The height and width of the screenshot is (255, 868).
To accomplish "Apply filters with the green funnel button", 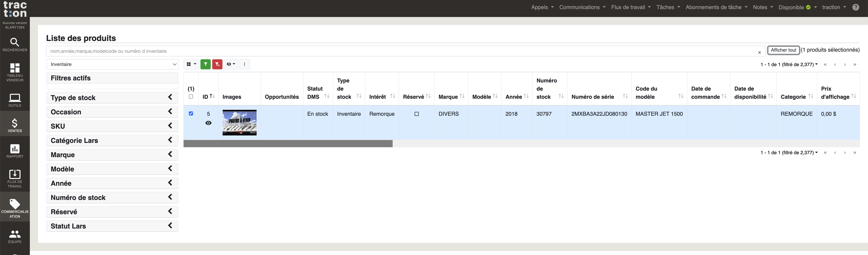I will (x=205, y=64).
